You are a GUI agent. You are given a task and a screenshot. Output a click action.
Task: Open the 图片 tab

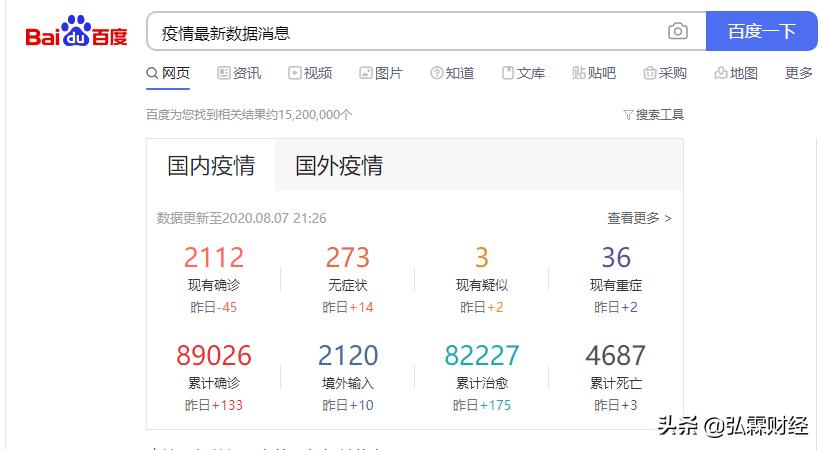click(381, 73)
